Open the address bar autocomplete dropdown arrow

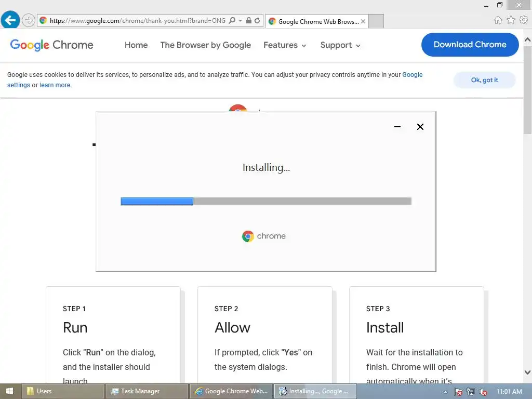click(240, 20)
